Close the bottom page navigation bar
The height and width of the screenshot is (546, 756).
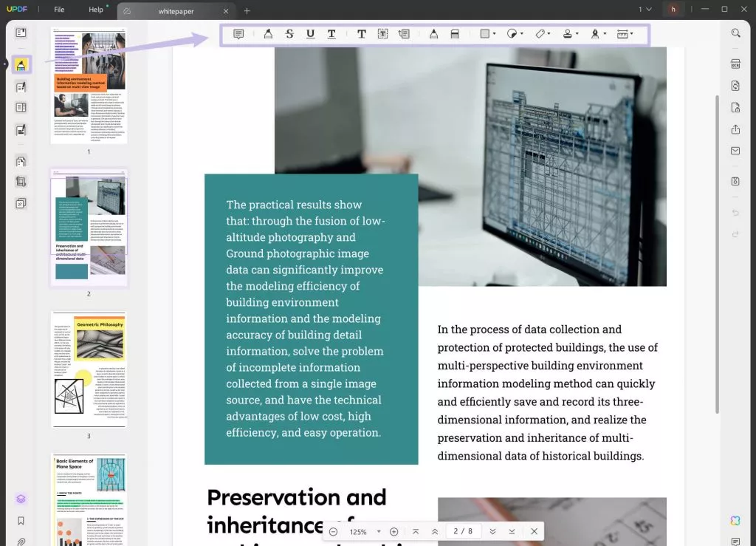(x=534, y=531)
